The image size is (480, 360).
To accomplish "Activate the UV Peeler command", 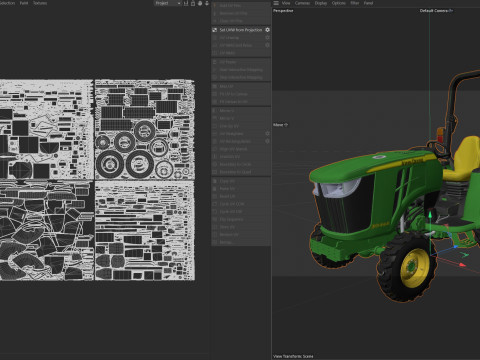I will point(241,62).
